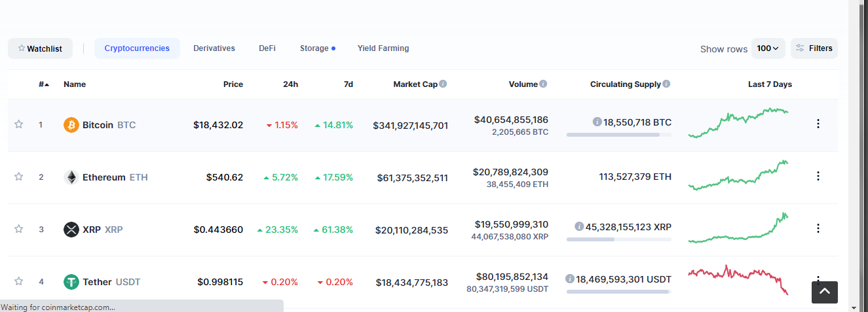This screenshot has height=312, width=868.
Task: Click Ethereum supply 113,527,379 ETH
Action: coord(635,177)
